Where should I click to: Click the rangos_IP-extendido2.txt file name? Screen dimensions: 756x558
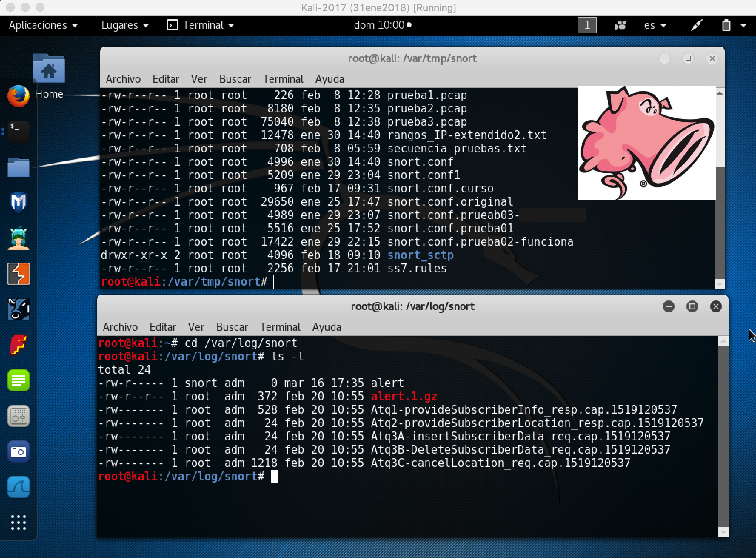tap(467, 135)
